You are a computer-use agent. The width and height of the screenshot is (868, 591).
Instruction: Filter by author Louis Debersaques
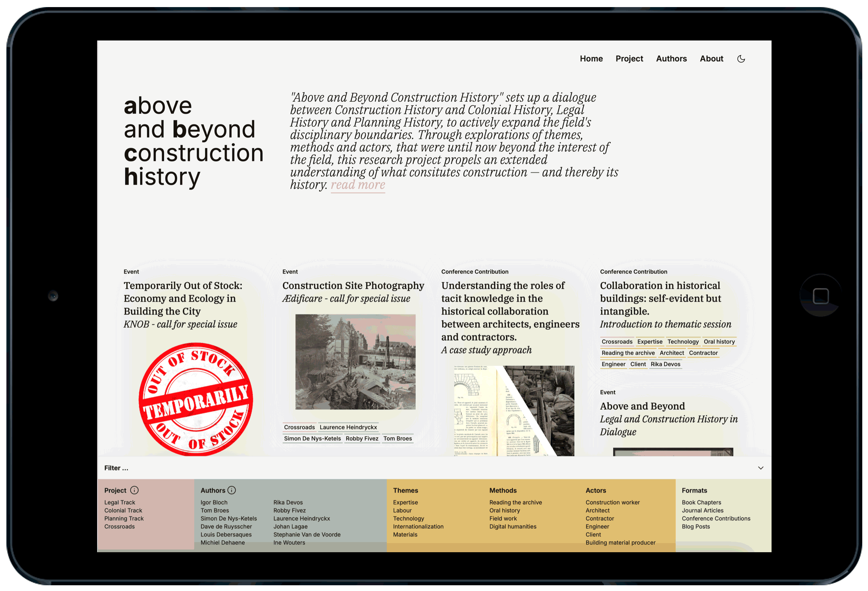pos(226,535)
